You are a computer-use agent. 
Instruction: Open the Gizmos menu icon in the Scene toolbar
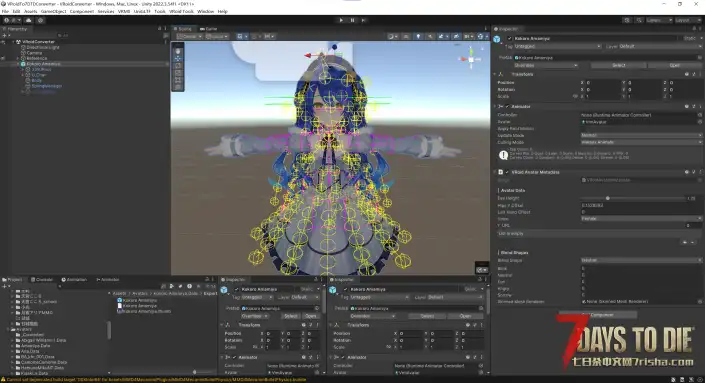480,36
